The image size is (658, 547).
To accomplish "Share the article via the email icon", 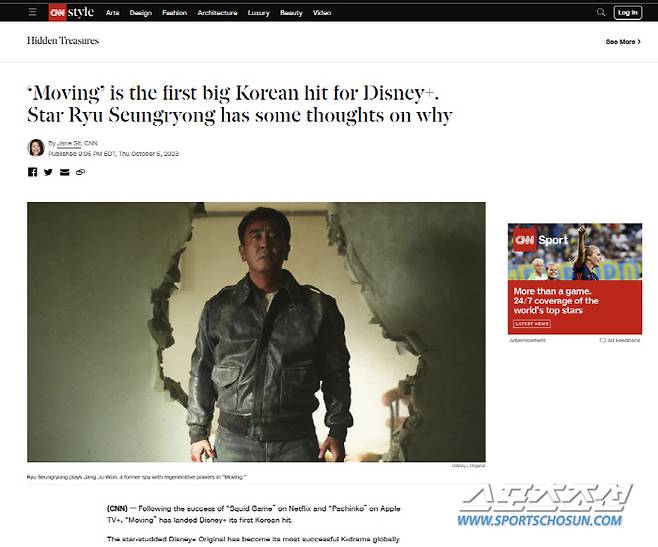I will pyautogui.click(x=64, y=172).
